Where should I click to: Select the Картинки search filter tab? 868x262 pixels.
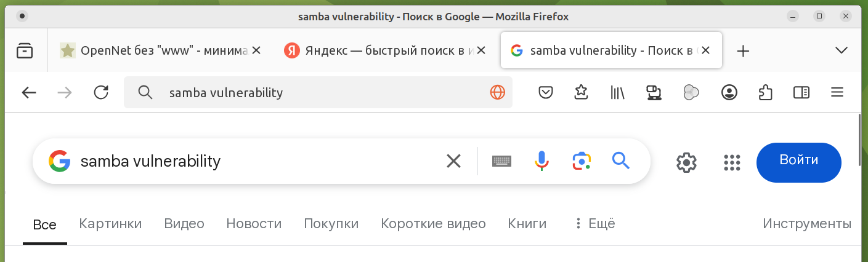[x=110, y=224]
